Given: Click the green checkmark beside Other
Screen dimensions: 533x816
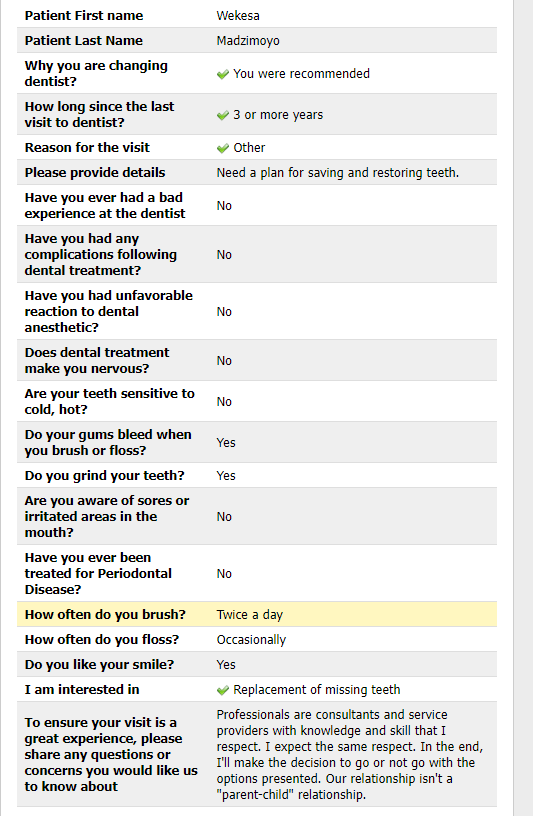Looking at the screenshot, I should pyautogui.click(x=223, y=148).
